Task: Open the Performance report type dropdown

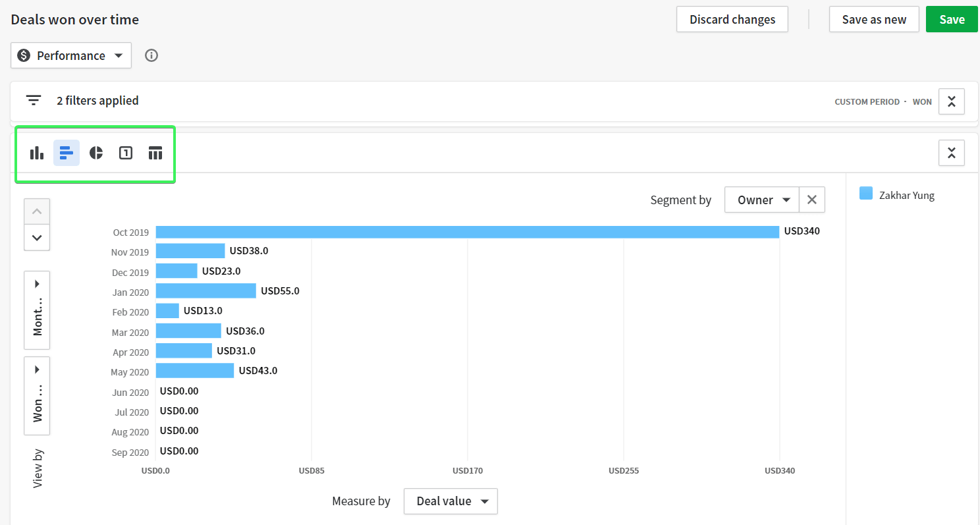Action: (x=71, y=55)
